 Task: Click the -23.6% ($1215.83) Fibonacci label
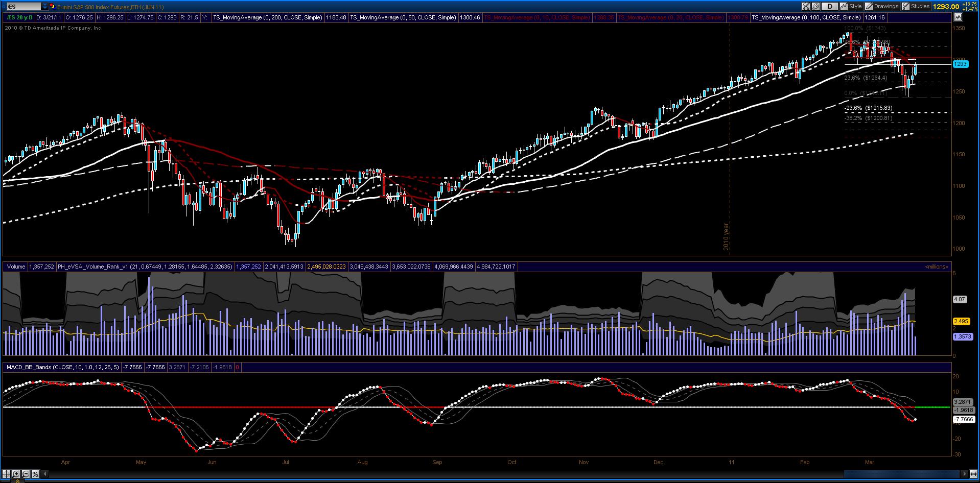(x=868, y=108)
